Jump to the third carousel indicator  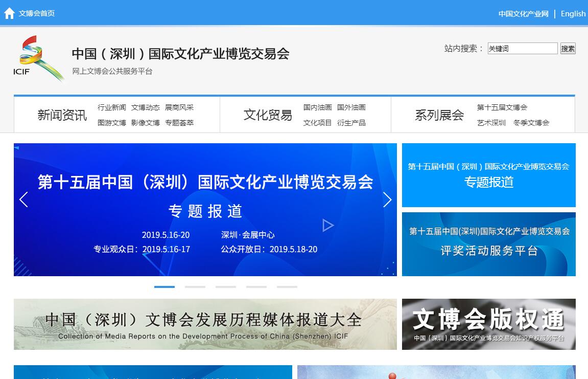click(226, 287)
